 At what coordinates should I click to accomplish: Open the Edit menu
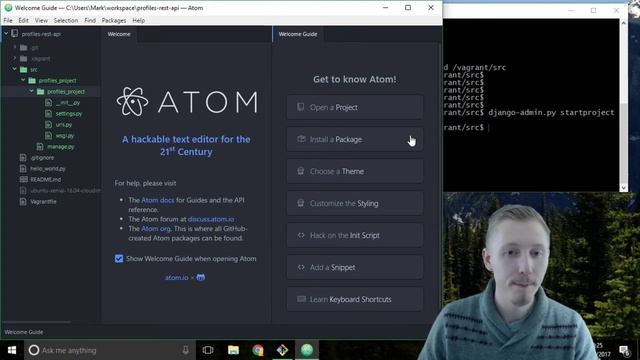(23, 20)
